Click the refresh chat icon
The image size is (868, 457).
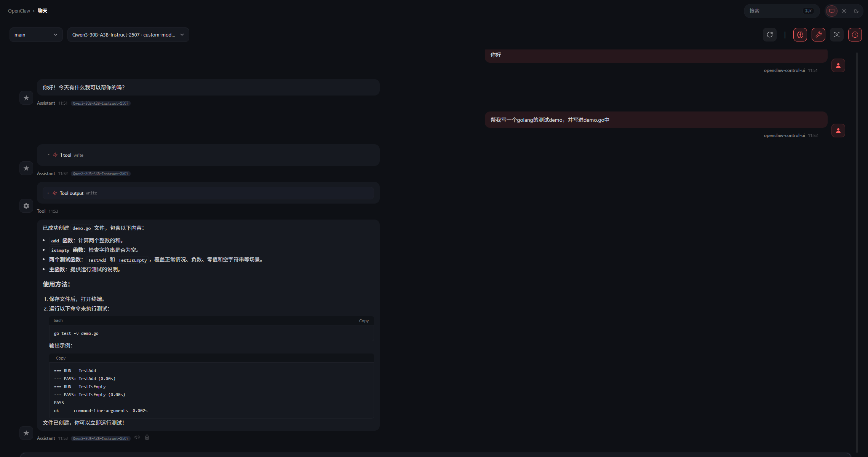pyautogui.click(x=770, y=35)
